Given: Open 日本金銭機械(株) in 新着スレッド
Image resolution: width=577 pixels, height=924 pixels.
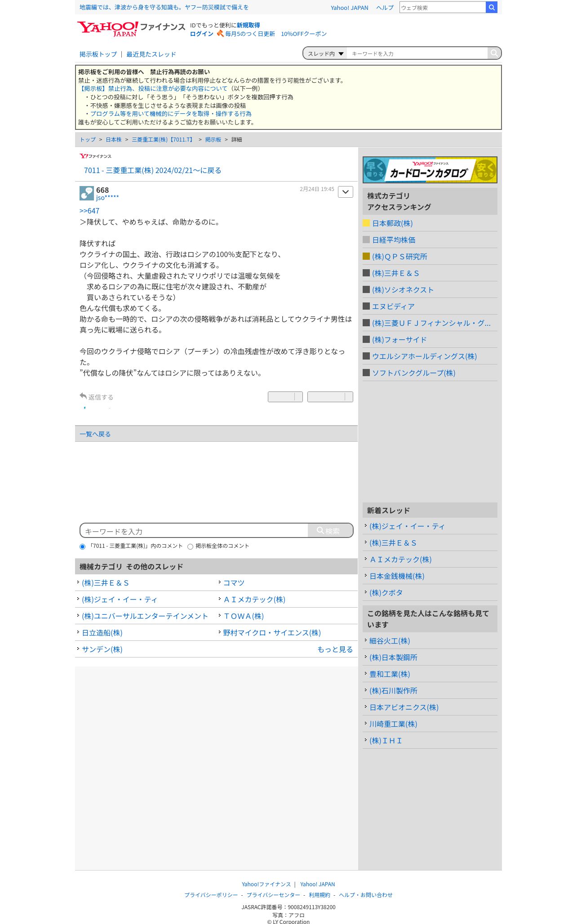Looking at the screenshot, I should tap(397, 576).
